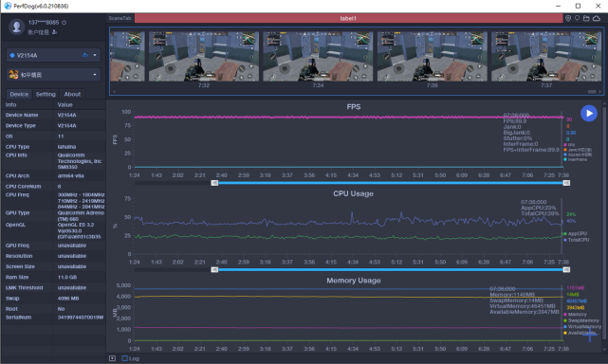608x364 pixels.
Task: Click the thumbnail strip left scroll arrow
Action: tap(114, 92)
